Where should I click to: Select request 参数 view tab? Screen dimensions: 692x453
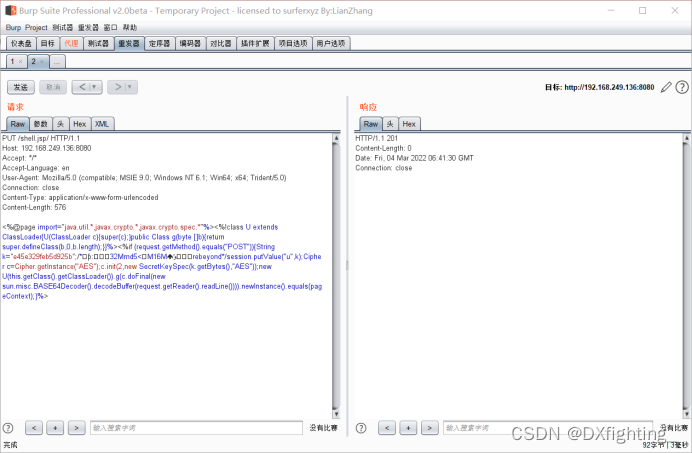point(41,124)
